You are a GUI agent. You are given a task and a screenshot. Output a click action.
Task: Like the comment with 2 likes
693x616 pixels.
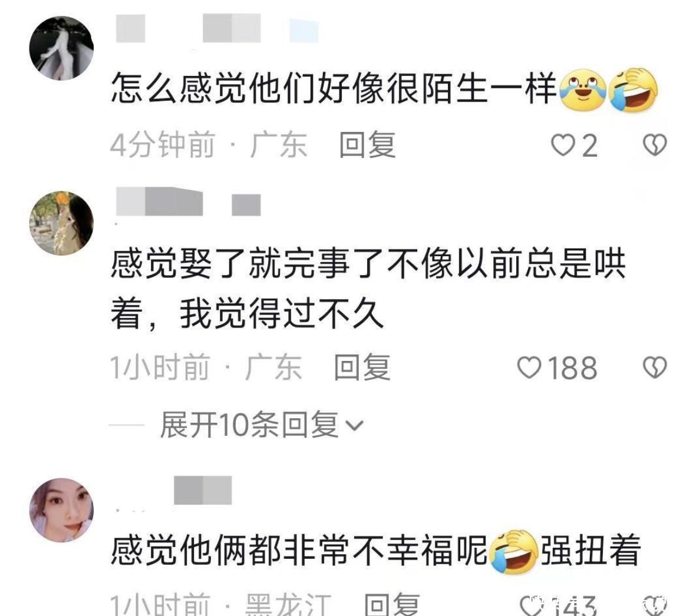(563, 145)
